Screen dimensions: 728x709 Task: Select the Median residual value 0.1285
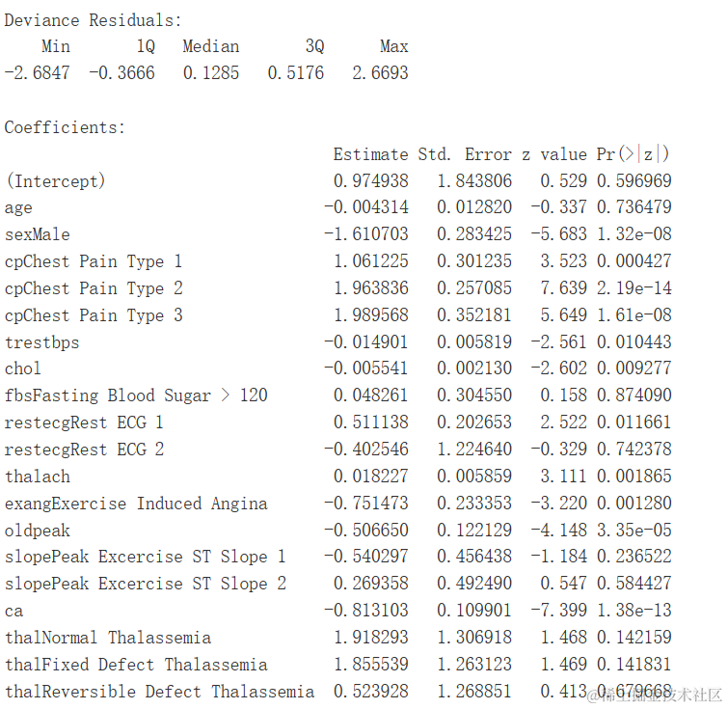pyautogui.click(x=211, y=73)
